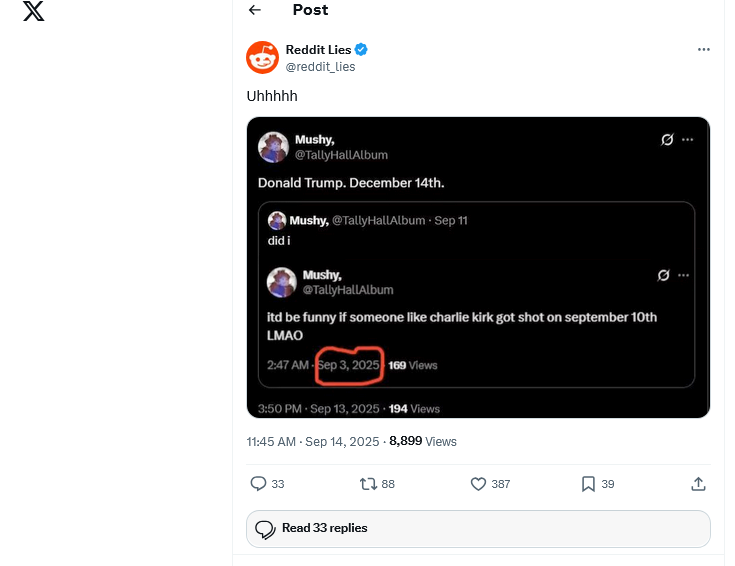The height and width of the screenshot is (566, 735).
Task: Click the reply speech bubble icon
Action: [258, 483]
